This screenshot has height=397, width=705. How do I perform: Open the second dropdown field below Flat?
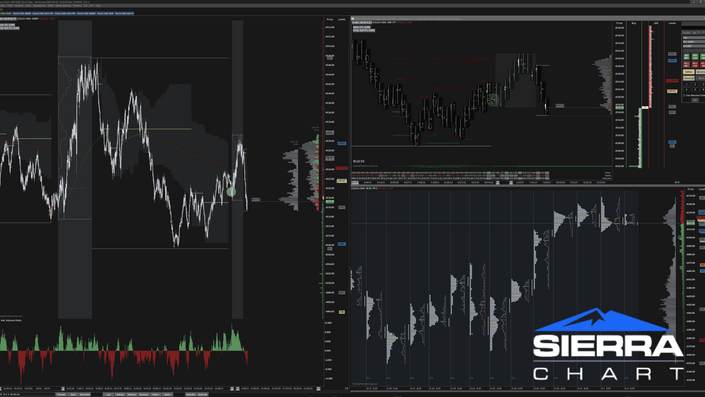click(694, 42)
